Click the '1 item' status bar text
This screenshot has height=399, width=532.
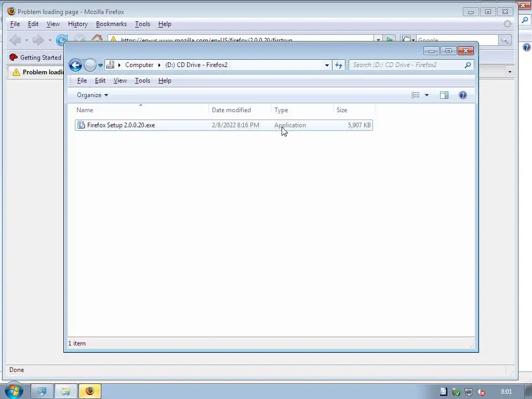(x=77, y=343)
